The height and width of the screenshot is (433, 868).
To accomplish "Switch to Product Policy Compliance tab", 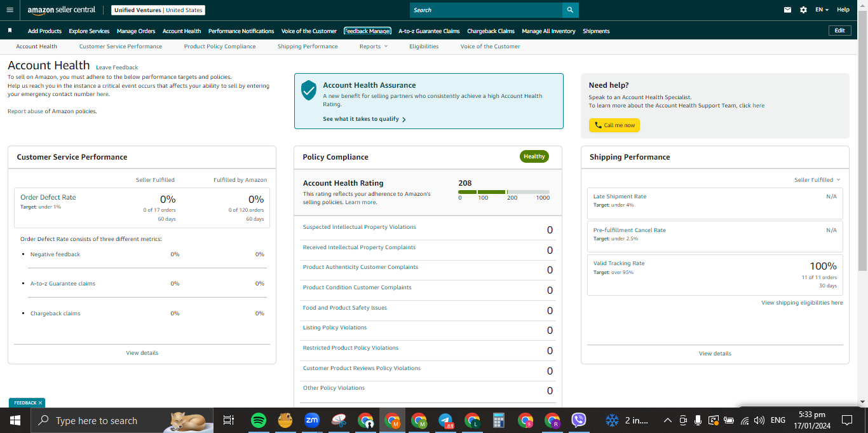I will (x=220, y=46).
